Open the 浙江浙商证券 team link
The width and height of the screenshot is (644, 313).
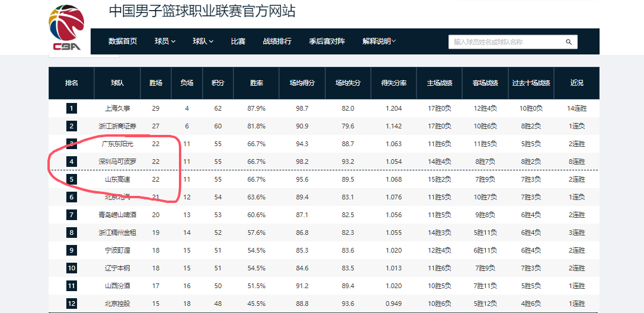pyautogui.click(x=117, y=126)
